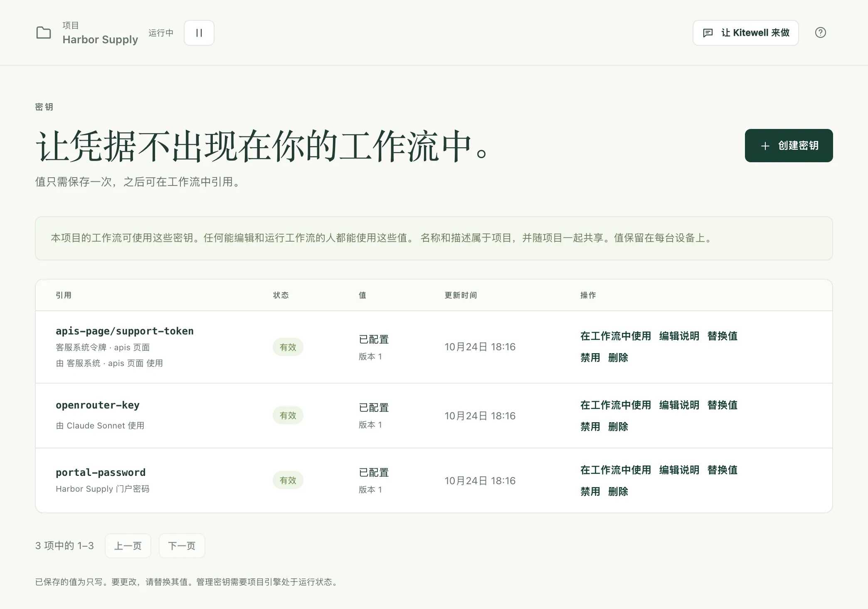Screen dimensions: 868x609
Task: Select the apis-page/support-token reference name
Action: [125, 331]
